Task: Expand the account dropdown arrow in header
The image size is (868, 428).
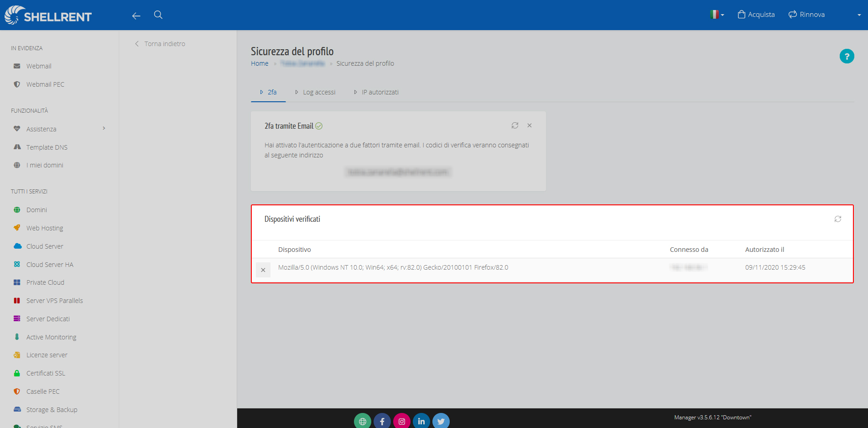Action: tap(859, 15)
